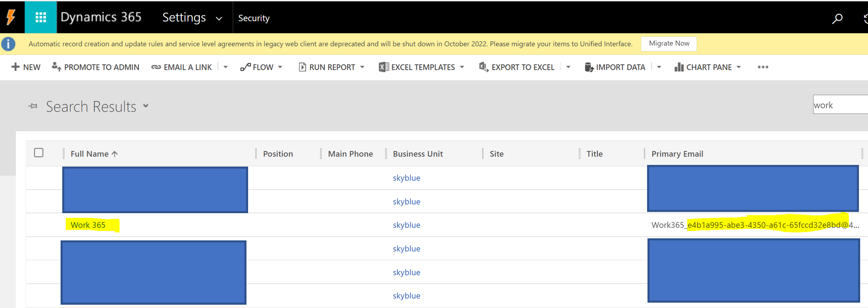Open the Search Results view selector chevron
The image size is (868, 308).
coord(146,106)
